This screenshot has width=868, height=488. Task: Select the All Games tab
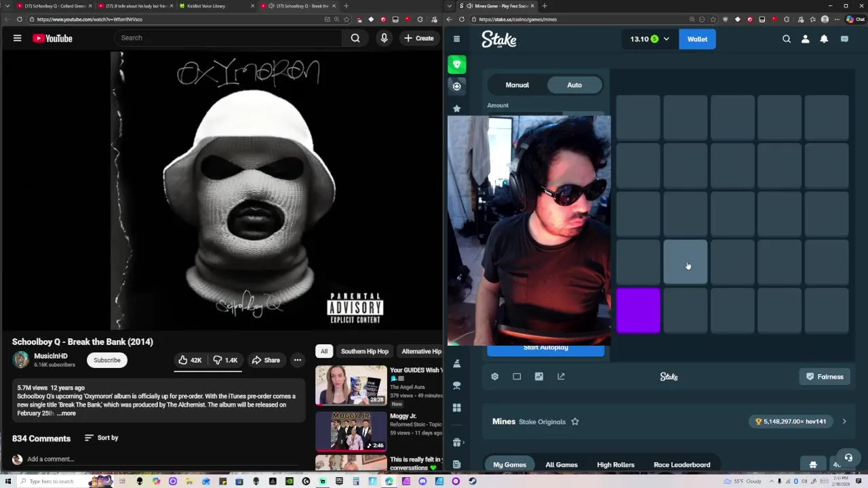[x=561, y=465]
